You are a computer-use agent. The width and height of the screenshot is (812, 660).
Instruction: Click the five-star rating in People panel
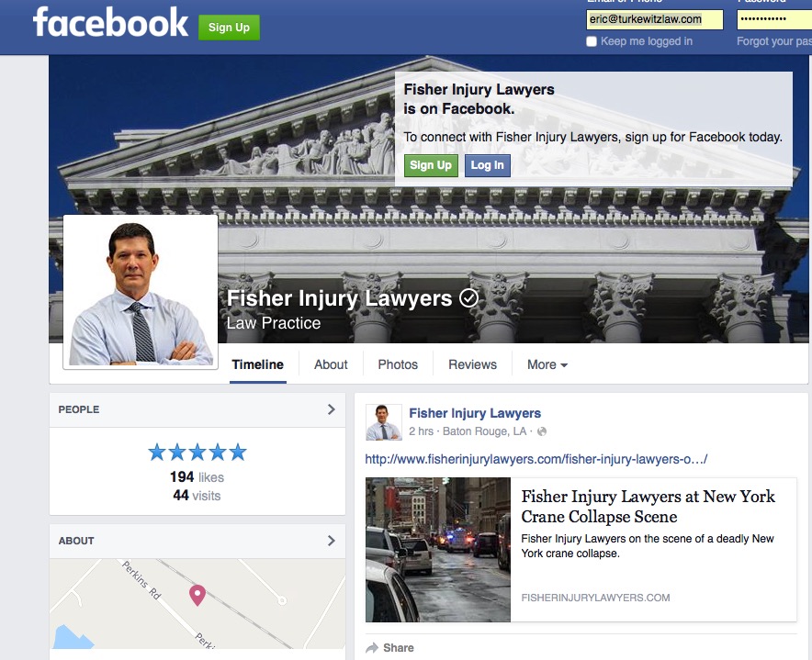tap(197, 452)
